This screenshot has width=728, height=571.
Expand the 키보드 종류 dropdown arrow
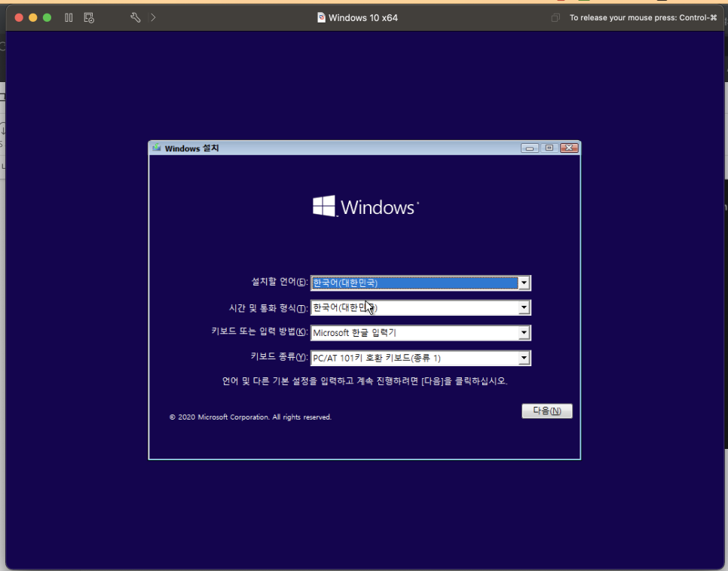524,358
